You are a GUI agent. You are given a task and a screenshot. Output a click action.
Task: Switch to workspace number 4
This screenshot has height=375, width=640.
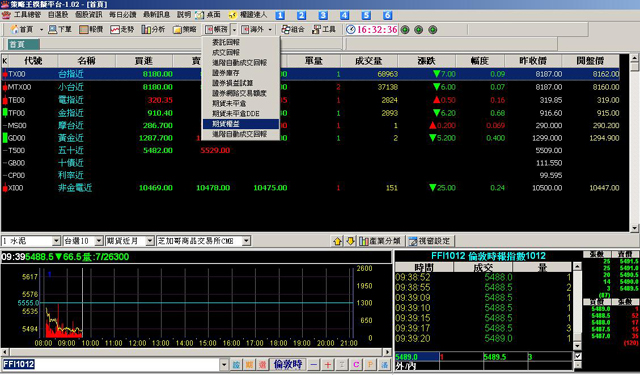344,15
